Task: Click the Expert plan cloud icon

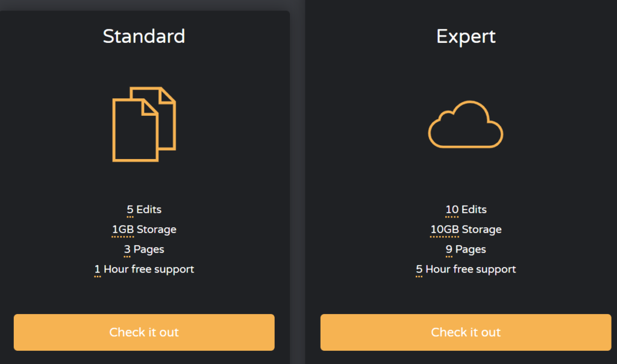Action: 465,125
